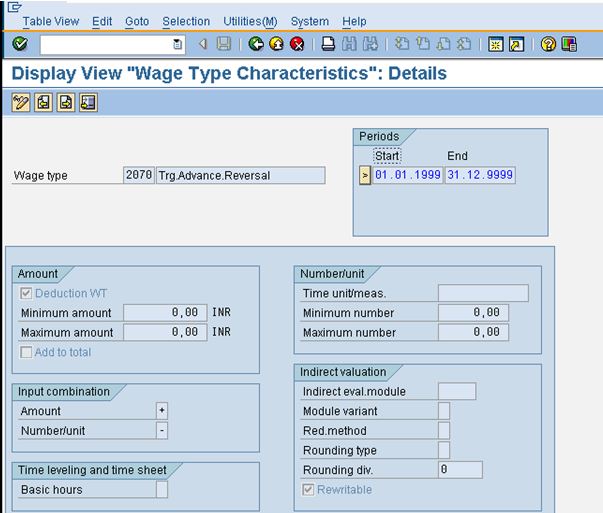Go to Last Page icon
The height and width of the screenshot is (513, 603).
pyautogui.click(x=464, y=44)
